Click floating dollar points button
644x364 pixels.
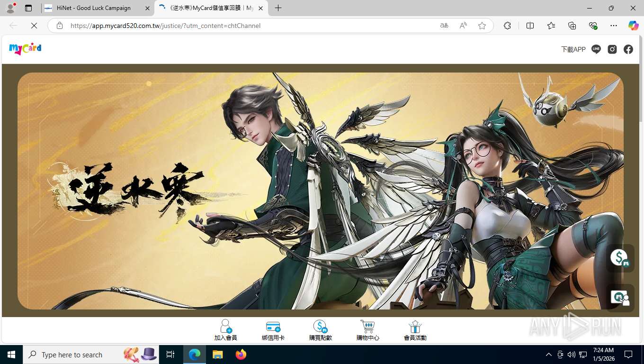[620, 258]
